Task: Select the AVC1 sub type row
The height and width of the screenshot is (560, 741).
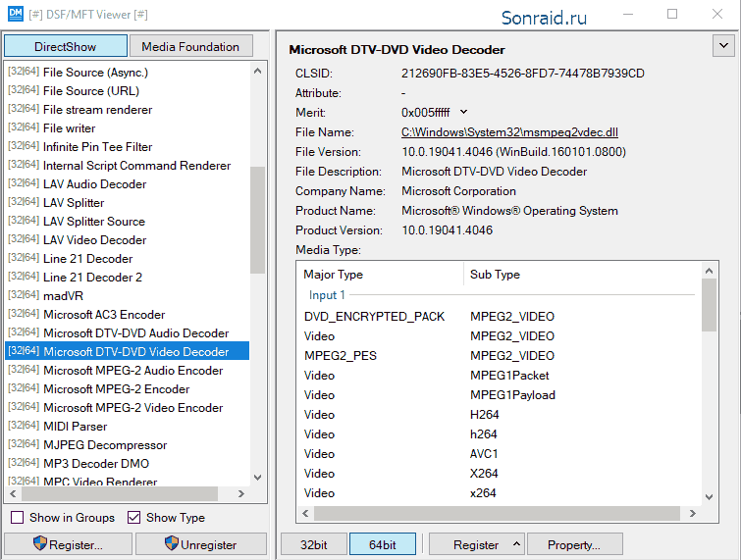Action: click(x=500, y=454)
